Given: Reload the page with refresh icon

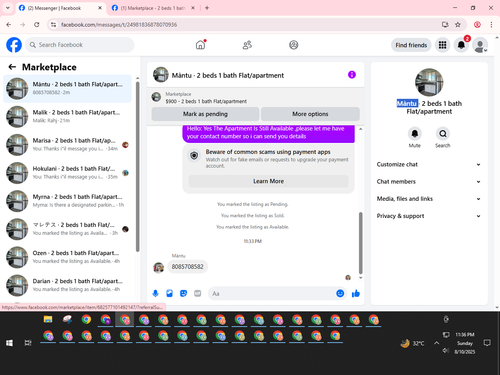Looking at the screenshot, I should coord(37,24).
